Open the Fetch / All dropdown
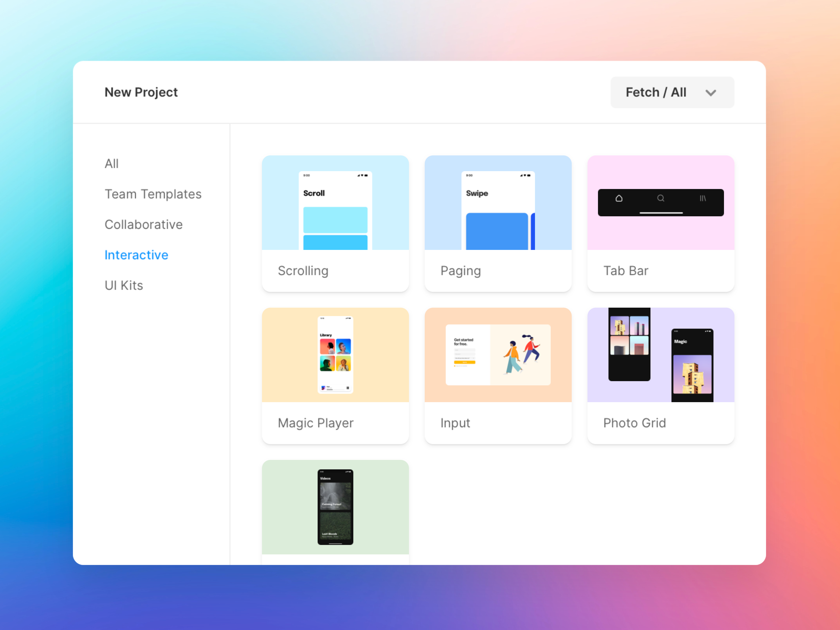Image resolution: width=840 pixels, height=630 pixels. pos(672,92)
